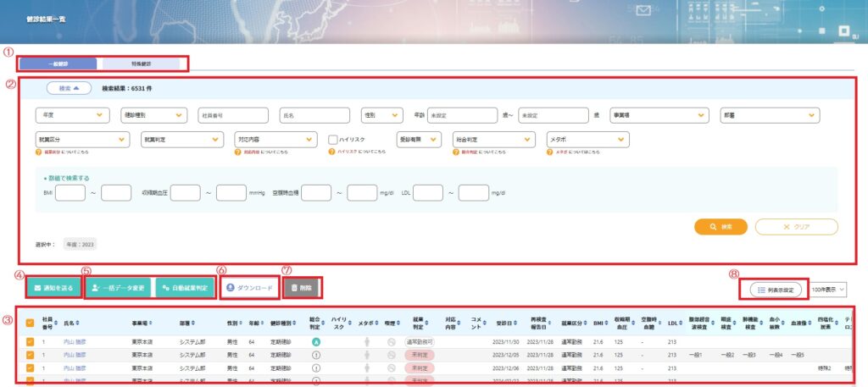
Task: Open the 受診有無 filter dropdown
Action: pos(419,140)
